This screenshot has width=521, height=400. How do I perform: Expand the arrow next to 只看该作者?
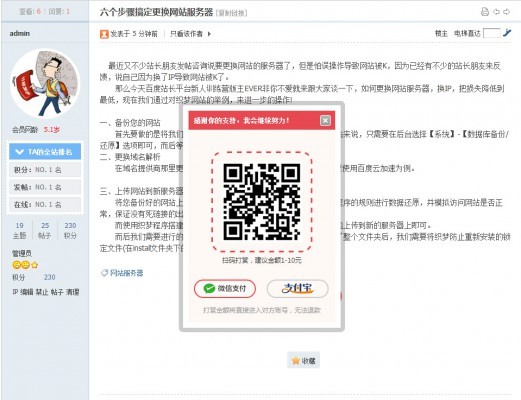(x=209, y=34)
